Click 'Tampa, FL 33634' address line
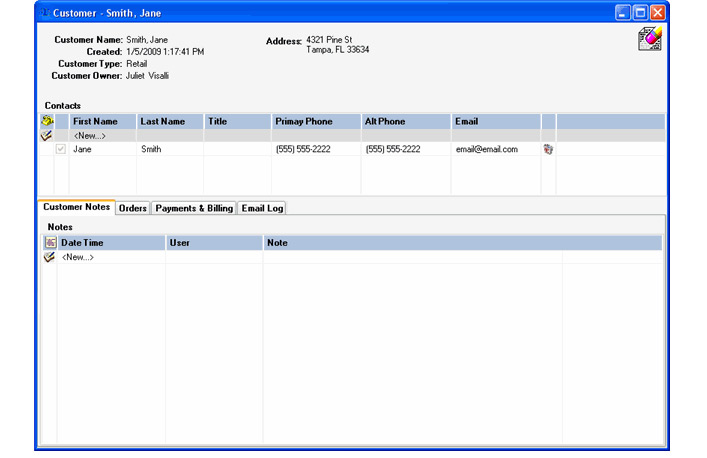 tap(338, 50)
